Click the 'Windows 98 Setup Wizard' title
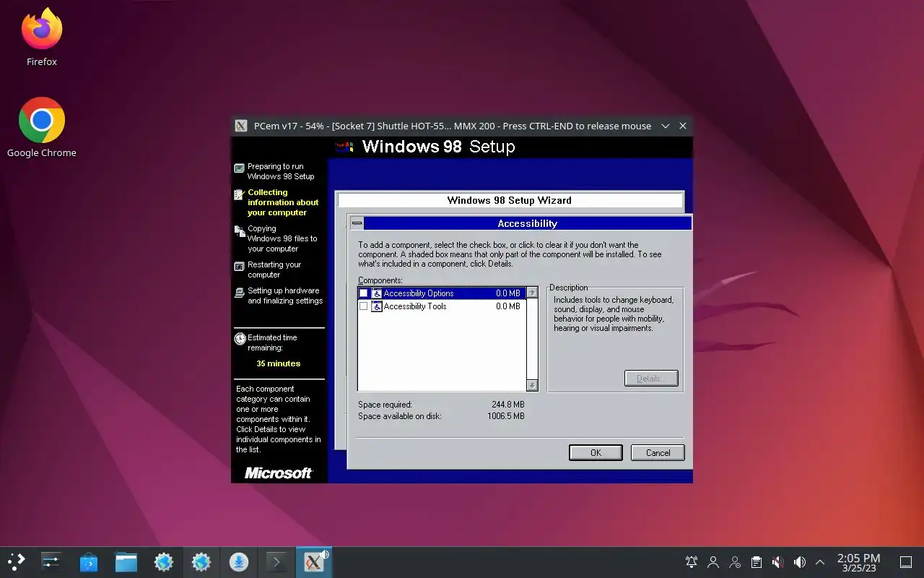Image resolution: width=924 pixels, height=578 pixels. click(509, 200)
